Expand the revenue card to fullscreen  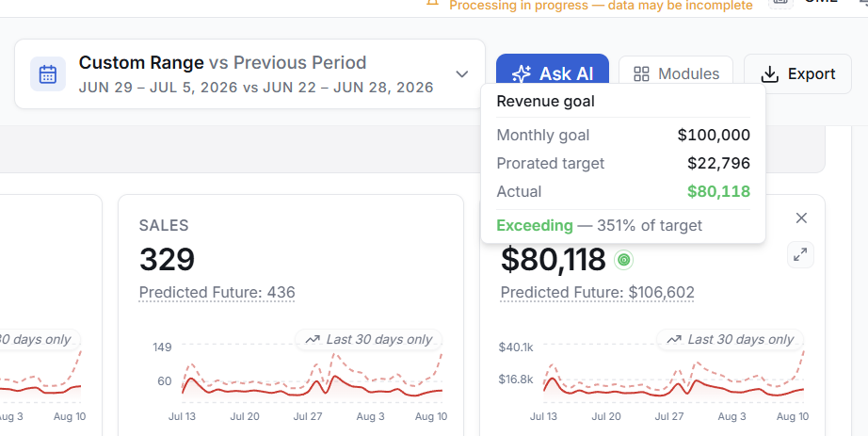pyautogui.click(x=800, y=255)
